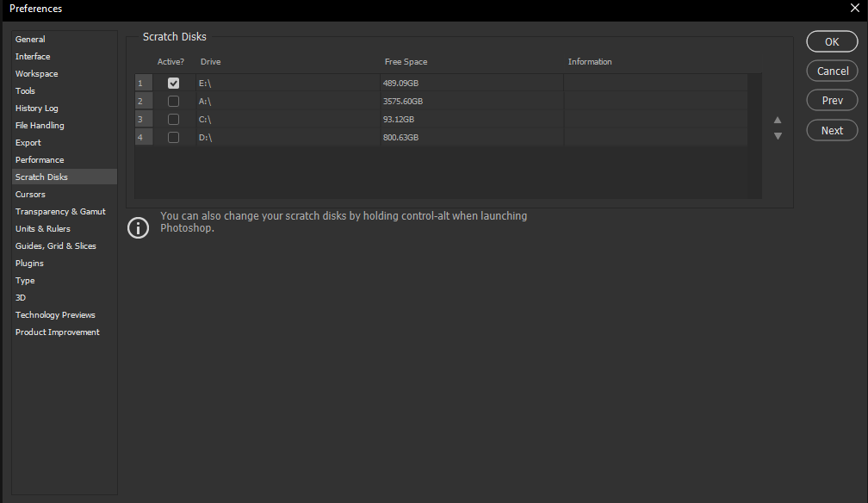Viewport: 868px width, 503px height.
Task: Switch to Performance preferences
Action: point(40,160)
